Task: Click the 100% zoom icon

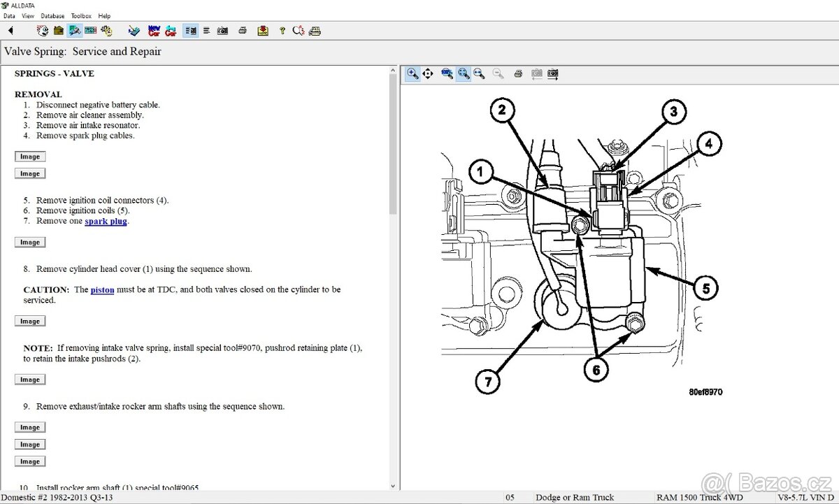Action: [x=446, y=73]
